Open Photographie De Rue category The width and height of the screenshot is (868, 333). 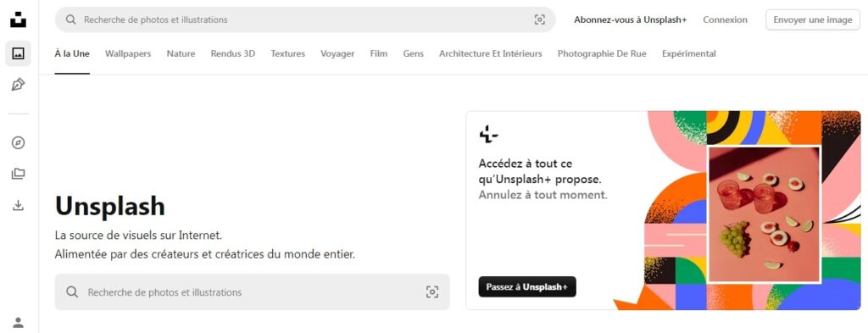pos(602,53)
